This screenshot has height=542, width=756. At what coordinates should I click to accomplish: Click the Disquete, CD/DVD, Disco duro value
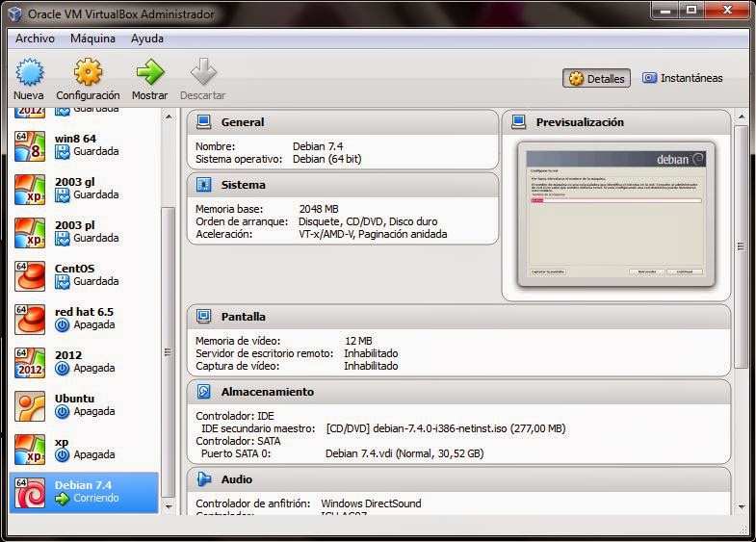(368, 221)
